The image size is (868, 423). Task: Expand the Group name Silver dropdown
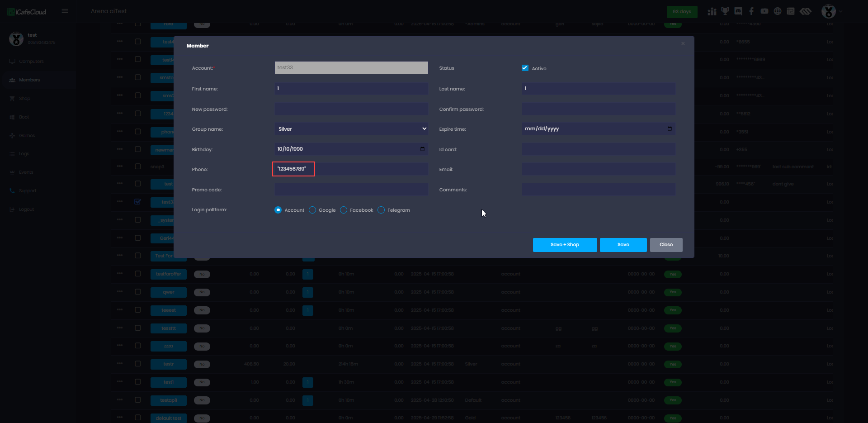click(x=351, y=129)
